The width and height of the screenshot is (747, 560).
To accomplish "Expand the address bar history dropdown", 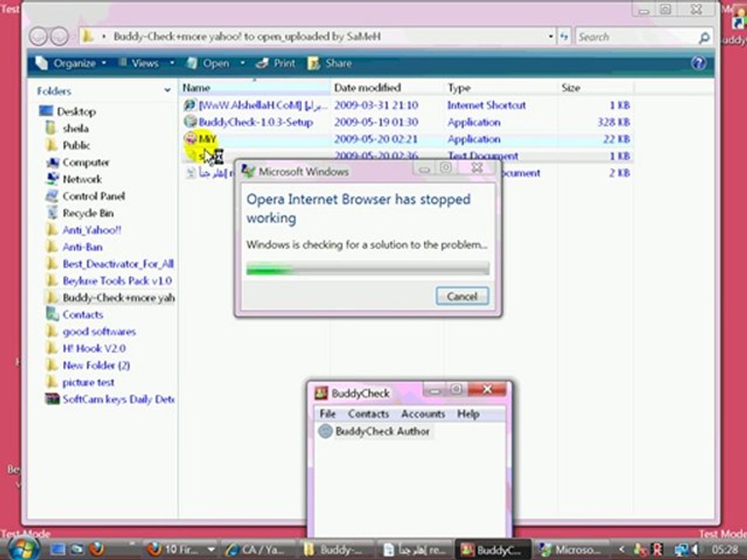I will 551,37.
